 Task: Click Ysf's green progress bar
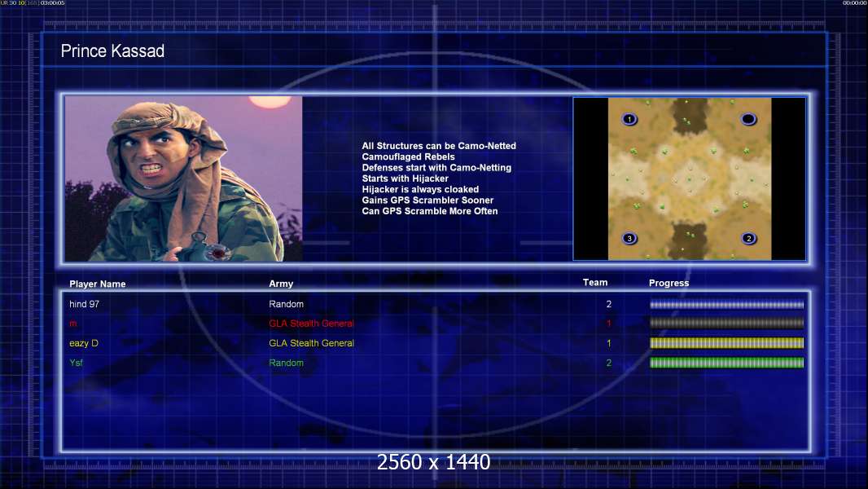tap(727, 363)
